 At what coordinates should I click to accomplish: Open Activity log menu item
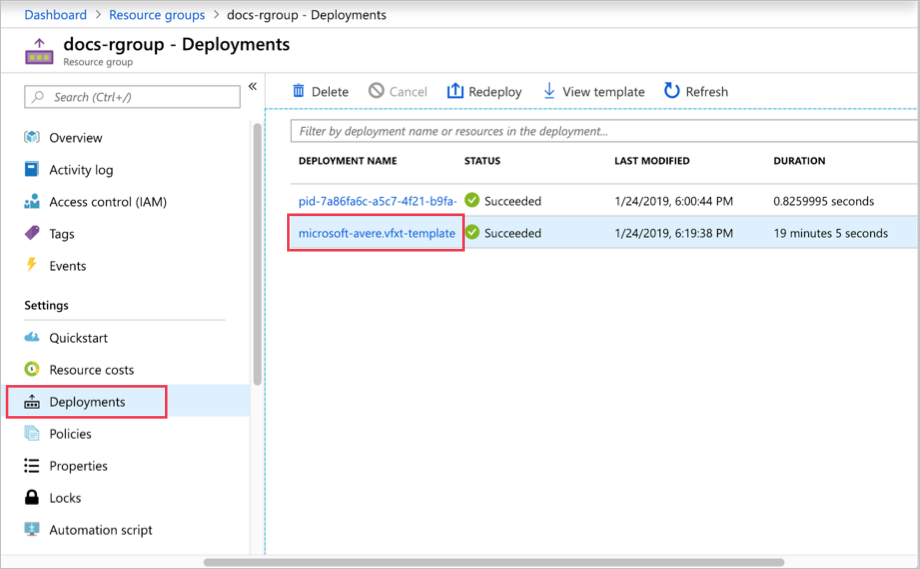[81, 170]
